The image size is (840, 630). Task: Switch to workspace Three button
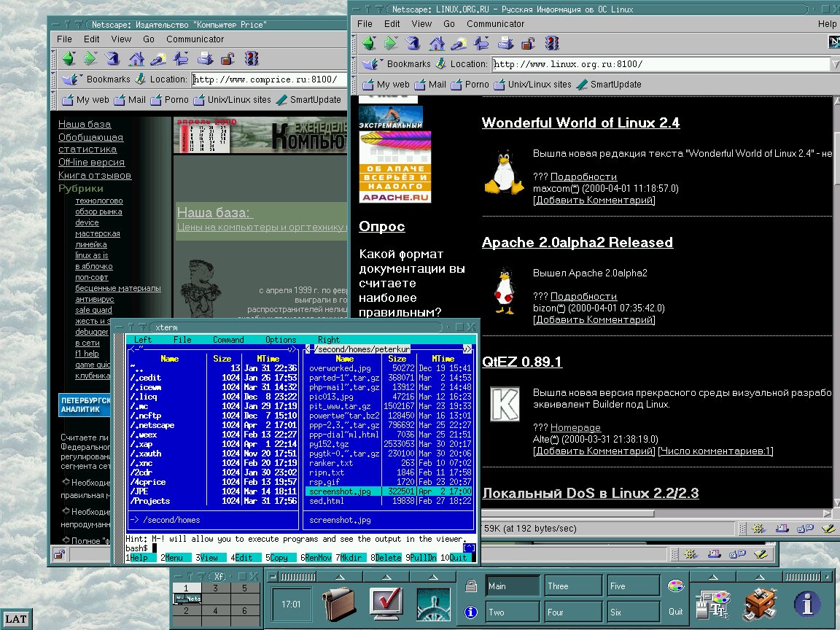tap(575, 586)
